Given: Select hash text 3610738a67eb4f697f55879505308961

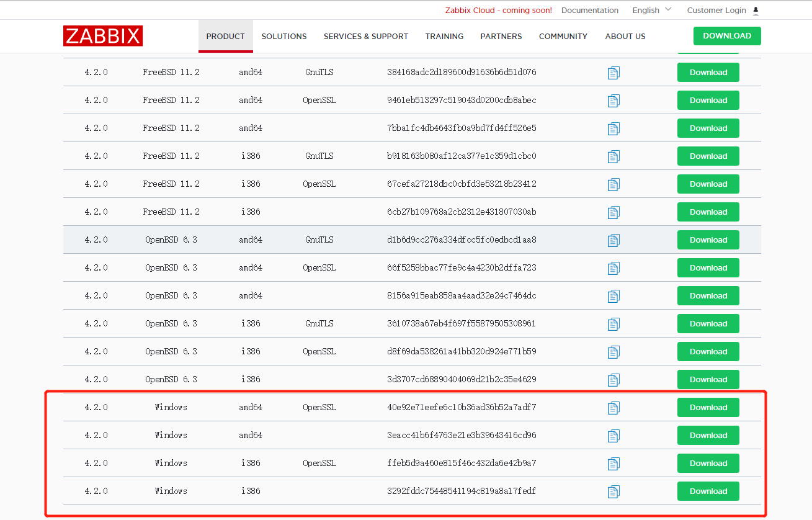Looking at the screenshot, I should (x=462, y=323).
